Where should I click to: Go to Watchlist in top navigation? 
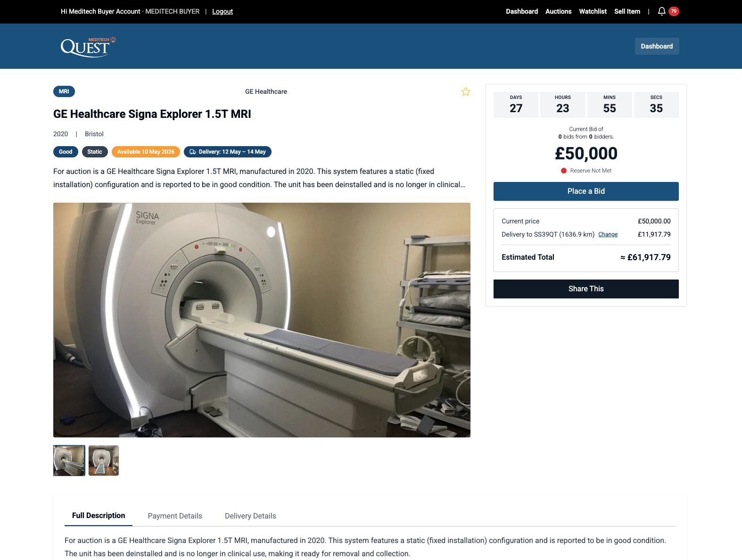[593, 11]
